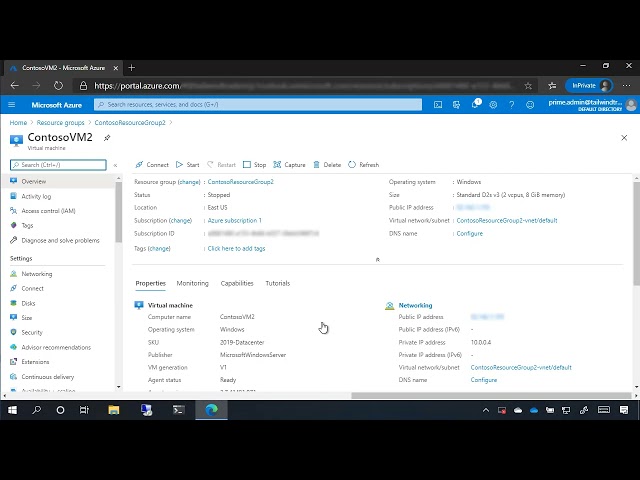Focus the Azure global search box

click(x=258, y=104)
